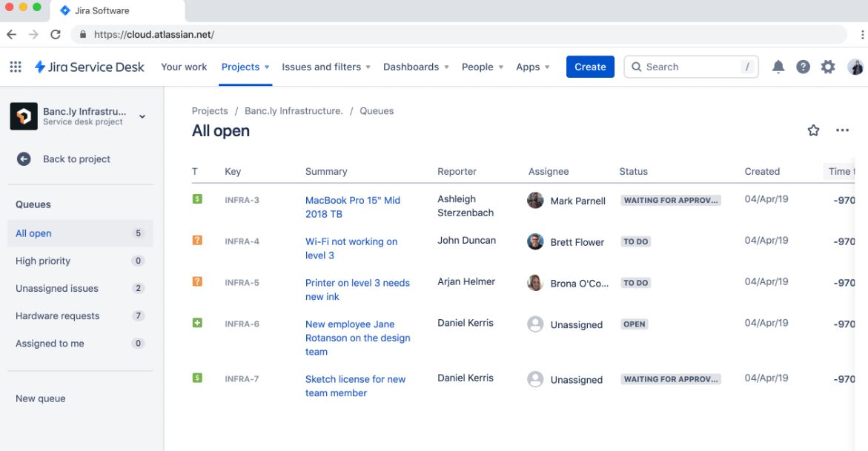The height and width of the screenshot is (451, 868).
Task: Open the Printer on level 3 needs new ink issue
Action: tap(357, 290)
